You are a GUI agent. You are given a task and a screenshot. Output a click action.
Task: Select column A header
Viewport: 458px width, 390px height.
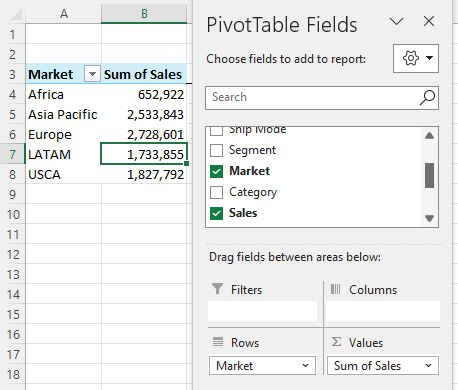[x=63, y=14]
